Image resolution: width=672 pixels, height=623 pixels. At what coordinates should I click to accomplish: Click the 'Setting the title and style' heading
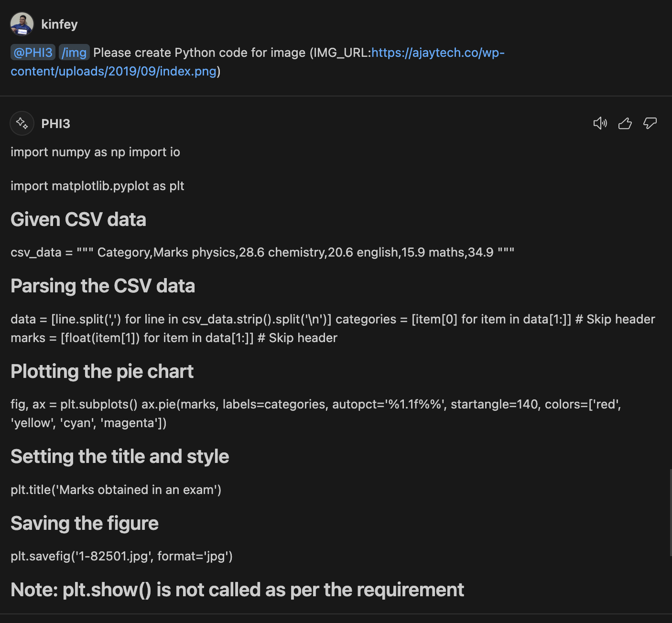coord(120,456)
